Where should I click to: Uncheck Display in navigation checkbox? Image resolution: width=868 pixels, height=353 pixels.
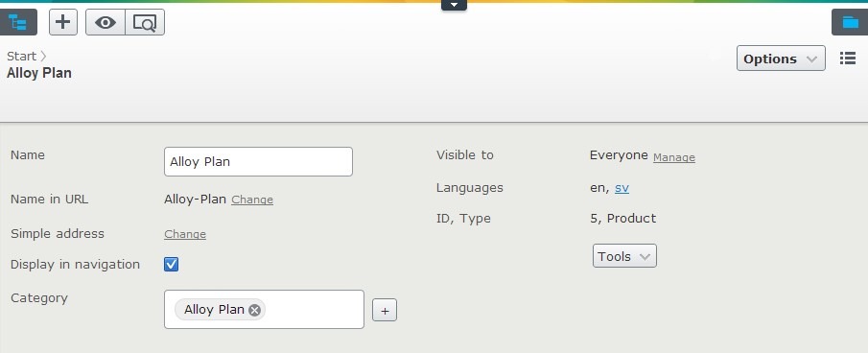171,265
